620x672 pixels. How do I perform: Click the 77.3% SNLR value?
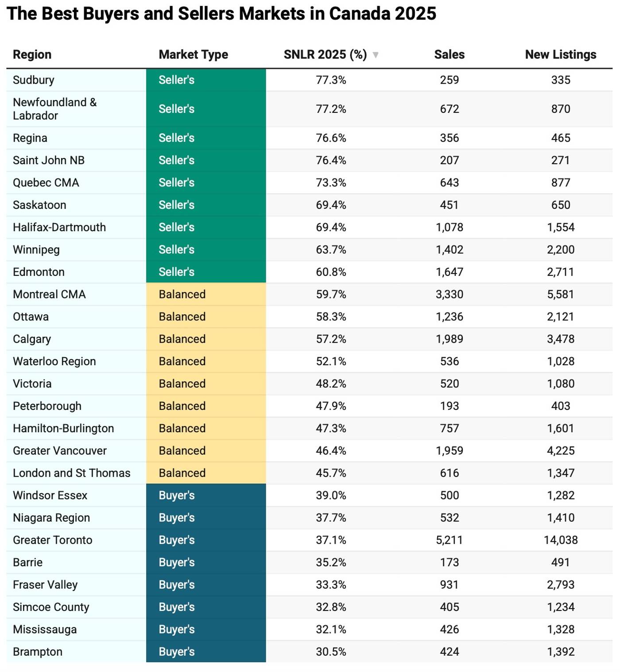pyautogui.click(x=331, y=80)
